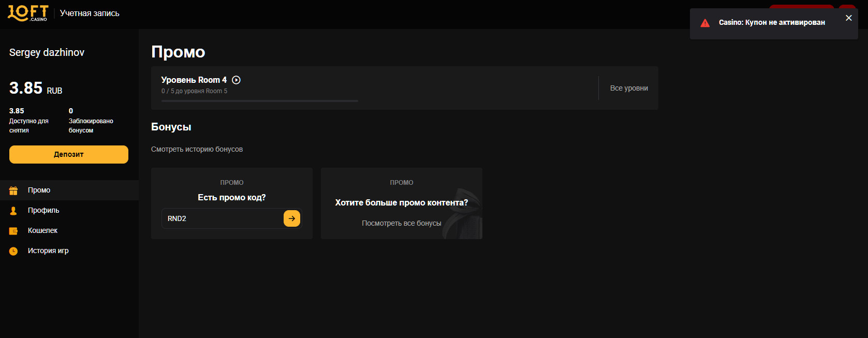
Task: Click the username Sergey dazhinov
Action: (47, 52)
